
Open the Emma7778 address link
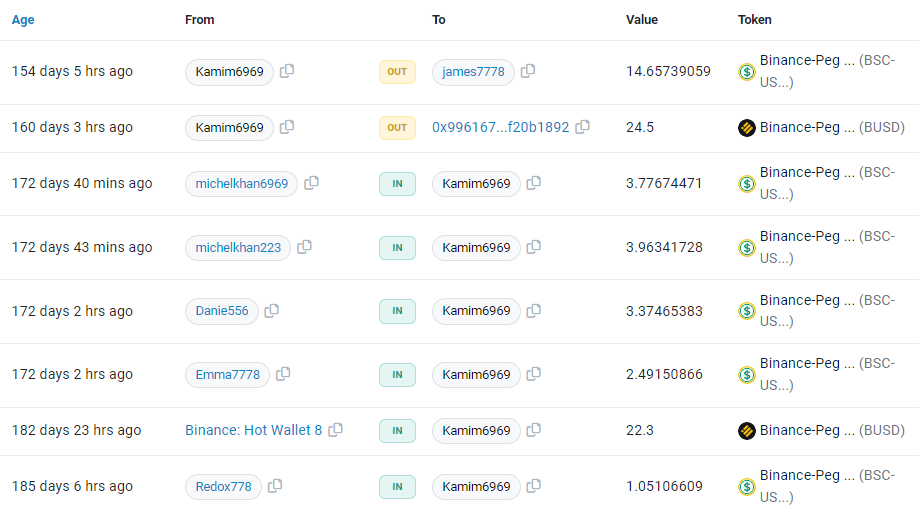(227, 374)
